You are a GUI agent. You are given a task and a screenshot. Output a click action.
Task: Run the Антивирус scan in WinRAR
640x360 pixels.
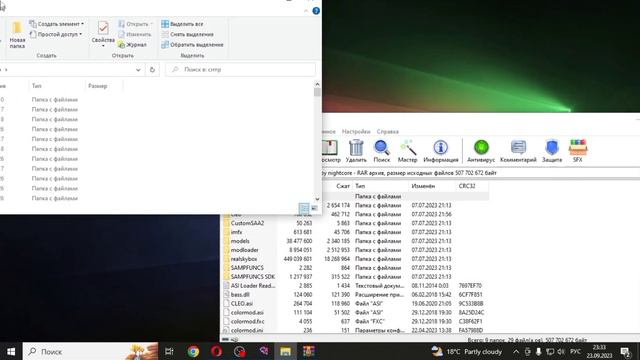pyautogui.click(x=481, y=151)
